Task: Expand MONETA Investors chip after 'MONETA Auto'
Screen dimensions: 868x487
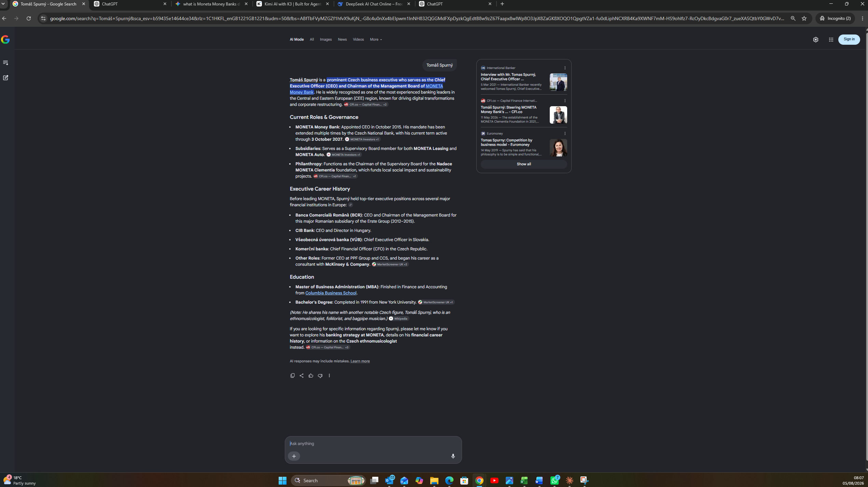Action: [x=344, y=155]
